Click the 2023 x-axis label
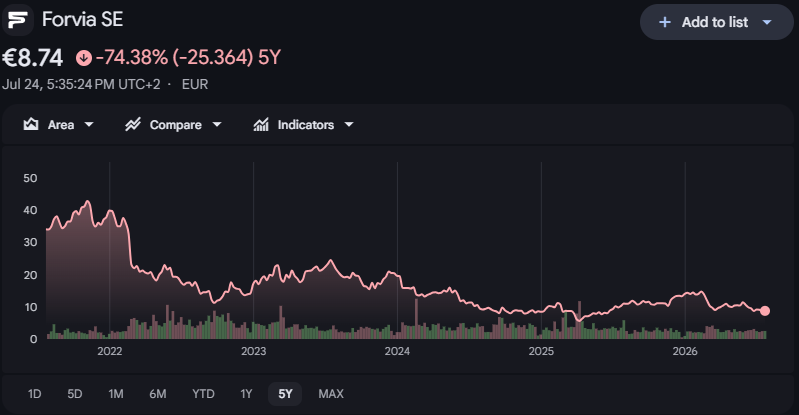Screen dimensions: 799x415 point(253,351)
